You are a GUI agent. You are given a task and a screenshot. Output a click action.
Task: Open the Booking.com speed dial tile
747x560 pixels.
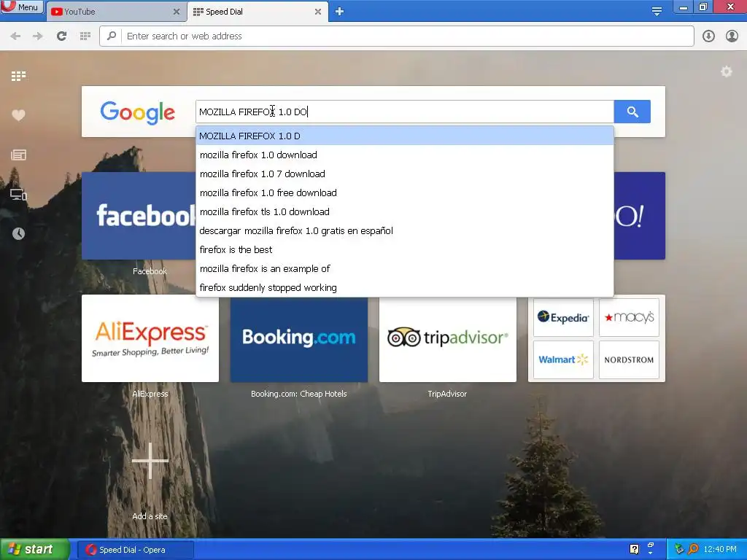tap(298, 340)
